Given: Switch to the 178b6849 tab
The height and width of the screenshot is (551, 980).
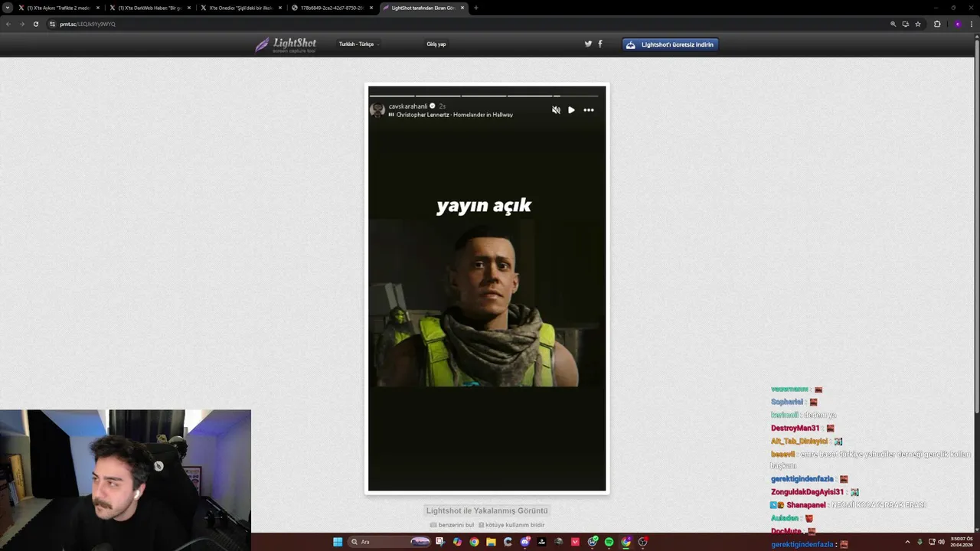Looking at the screenshot, I should pyautogui.click(x=332, y=8).
